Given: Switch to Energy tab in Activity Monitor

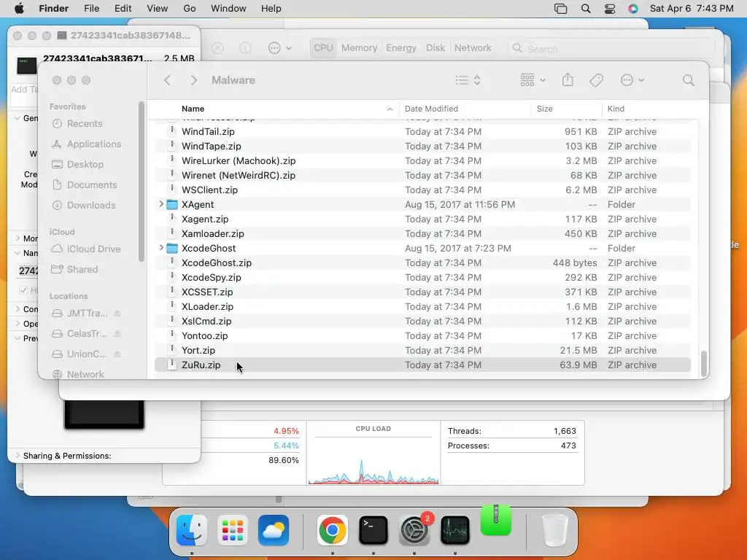Looking at the screenshot, I should (x=401, y=47).
